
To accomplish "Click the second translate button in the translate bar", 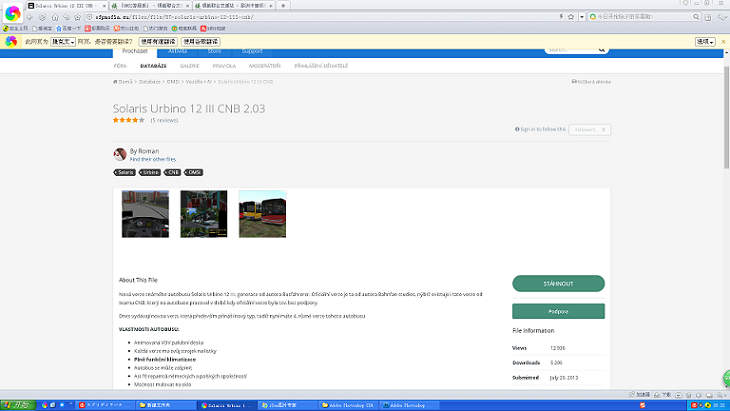I will pyautogui.click(x=201, y=42).
